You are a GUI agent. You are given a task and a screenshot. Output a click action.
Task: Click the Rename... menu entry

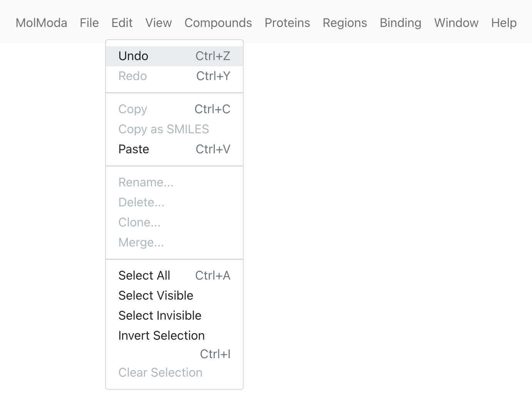coord(174,183)
